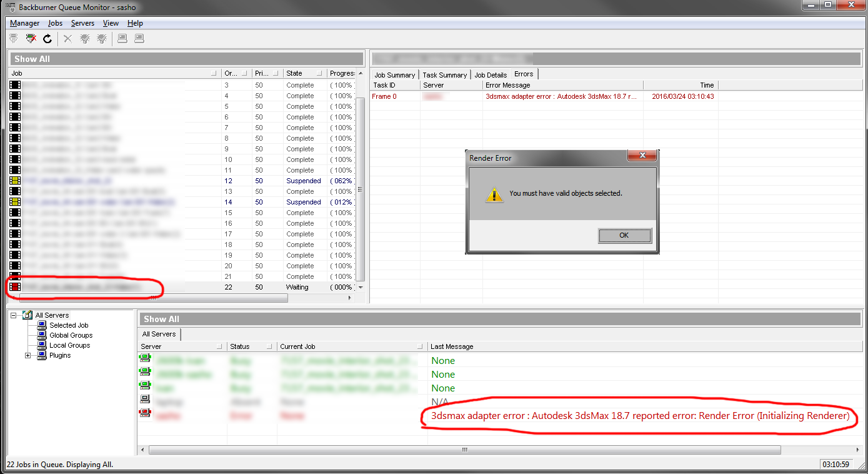Click the Selected Job tree icon
The height and width of the screenshot is (474, 868).
pos(42,325)
